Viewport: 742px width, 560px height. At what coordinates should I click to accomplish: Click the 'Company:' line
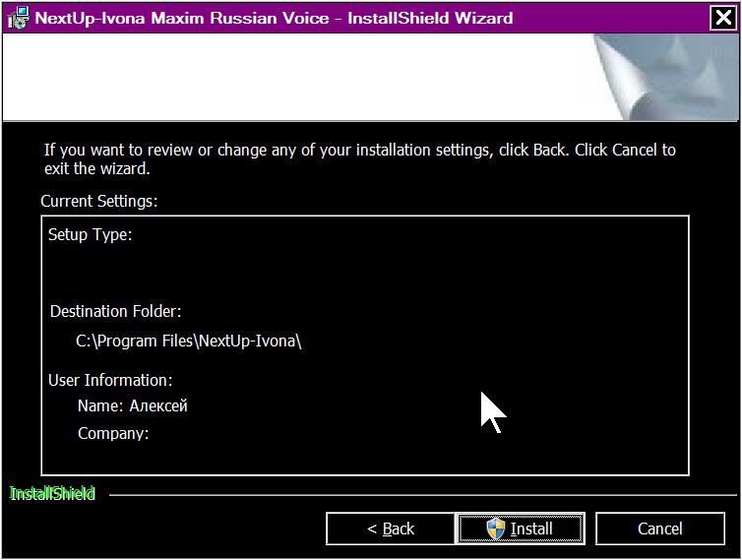[113, 434]
